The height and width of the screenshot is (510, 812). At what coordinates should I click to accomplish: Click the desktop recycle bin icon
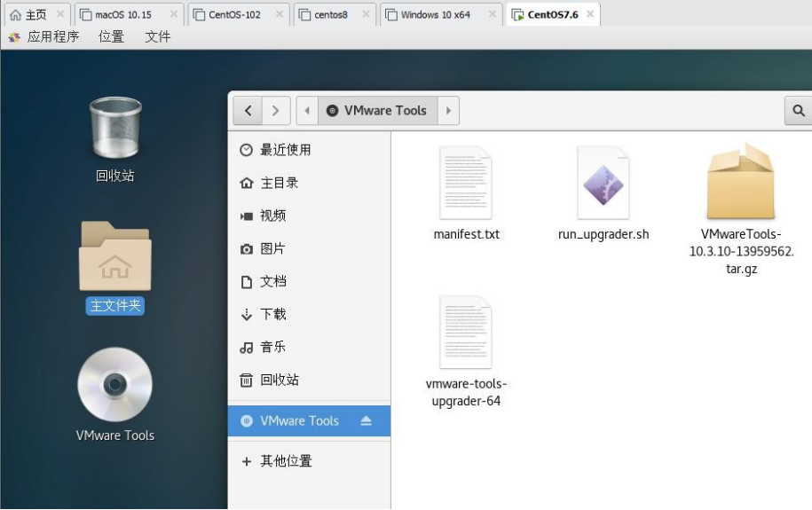point(115,128)
